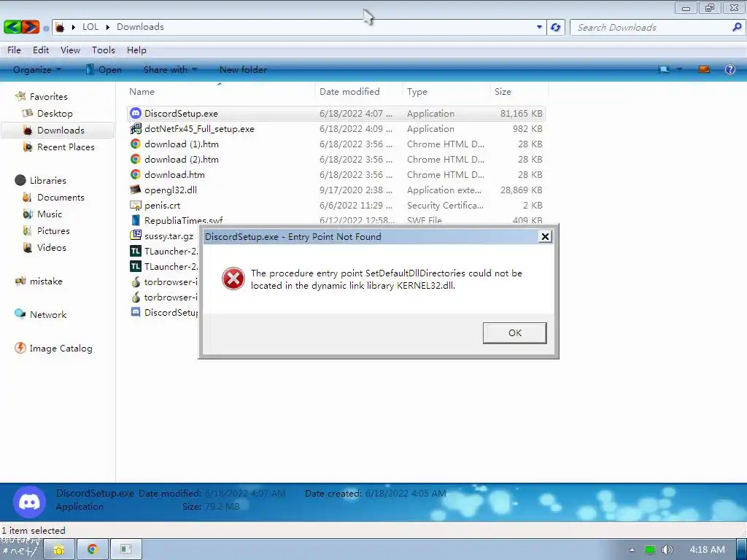Screen dimensions: 747x560
Task: Click the Discord icon of DiscordSetup.exe row
Action: pyautogui.click(x=136, y=113)
